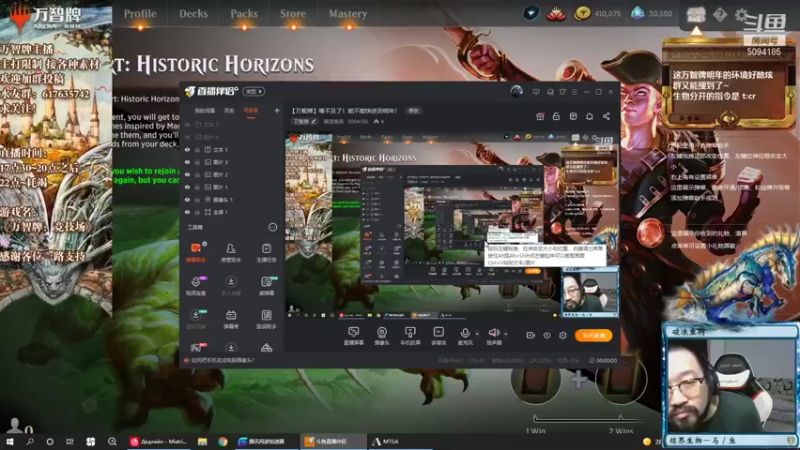The width and height of the screenshot is (800, 450).
Task: Toggle visibility of 文本 1 source
Action: (187, 150)
